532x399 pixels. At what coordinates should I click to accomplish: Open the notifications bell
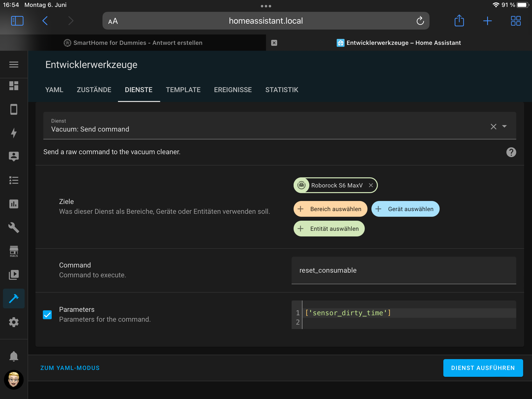pyautogui.click(x=14, y=356)
